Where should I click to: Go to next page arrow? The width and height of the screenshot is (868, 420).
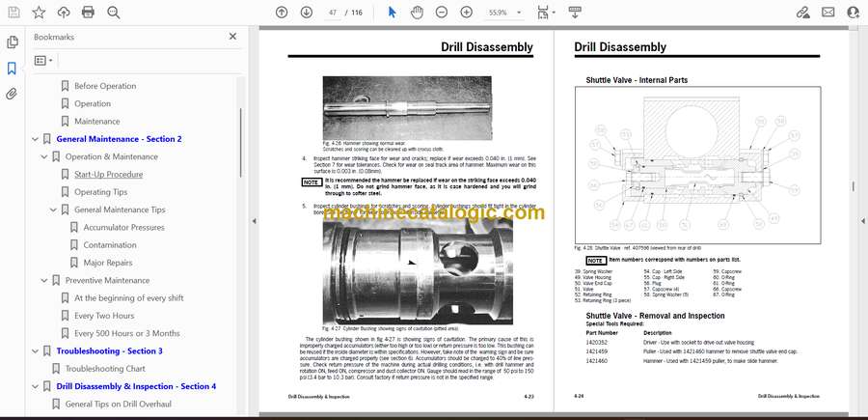pos(306,13)
